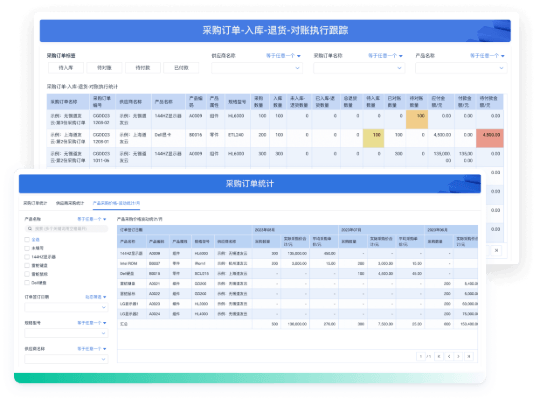Open 采购订单名称 combo box in tracking window

point(359,68)
